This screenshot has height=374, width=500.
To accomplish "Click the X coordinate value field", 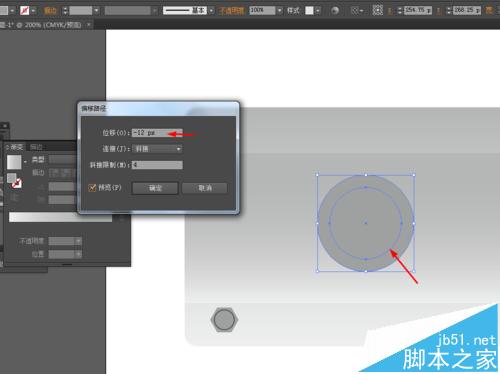I will [418, 10].
